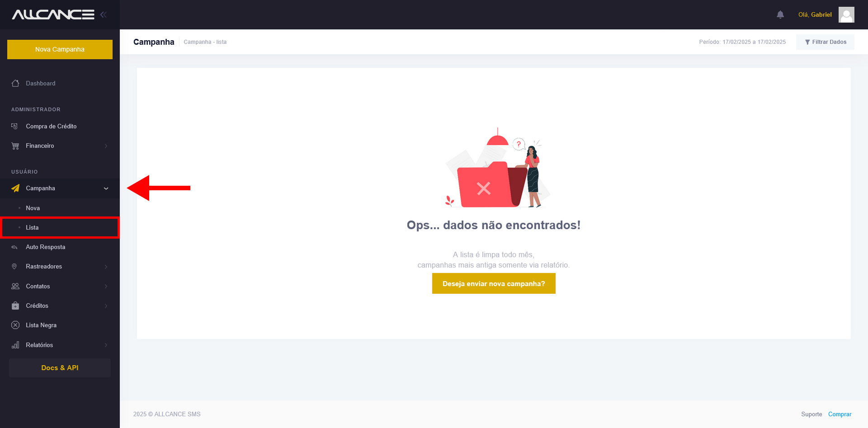The height and width of the screenshot is (428, 868).
Task: Click the Lista Negra circle-x icon
Action: [15, 325]
